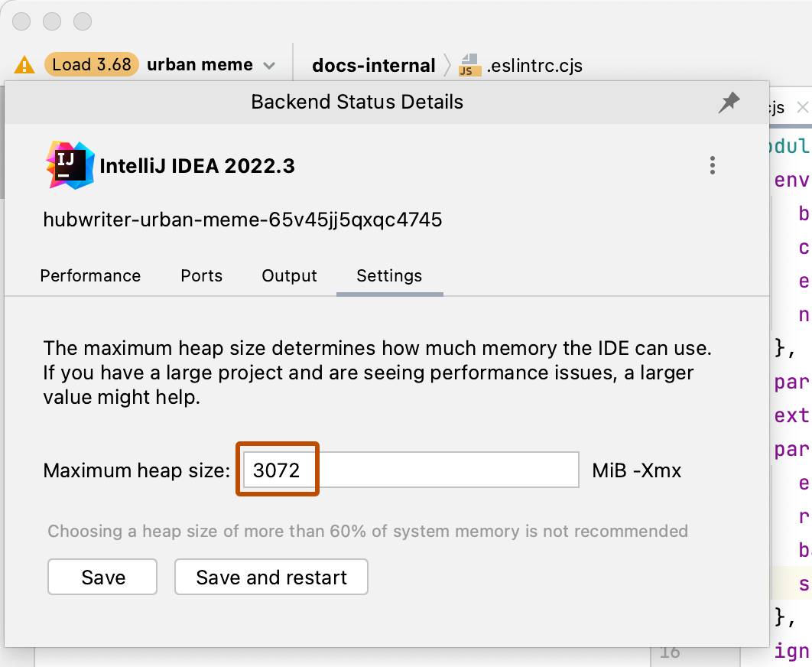The image size is (812, 667).
Task: Open .eslintrc.cjs from the breadcrumb
Action: (x=534, y=66)
